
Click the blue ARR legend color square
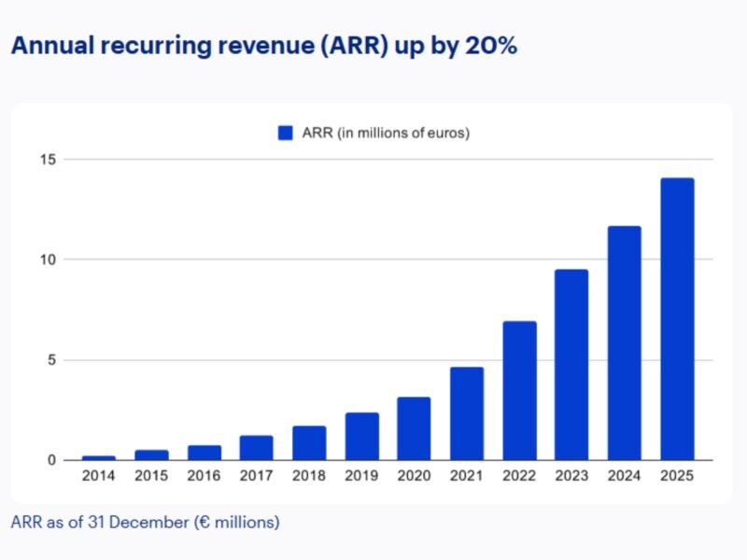[286, 133]
